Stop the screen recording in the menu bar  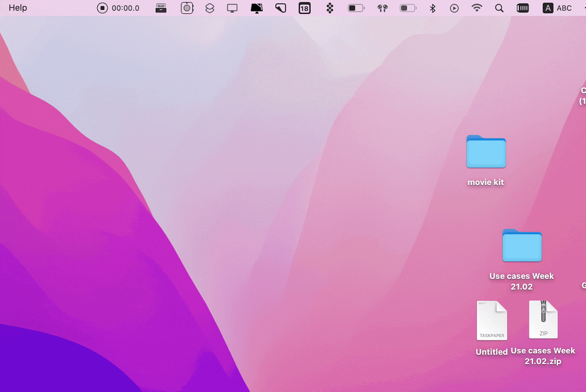102,8
